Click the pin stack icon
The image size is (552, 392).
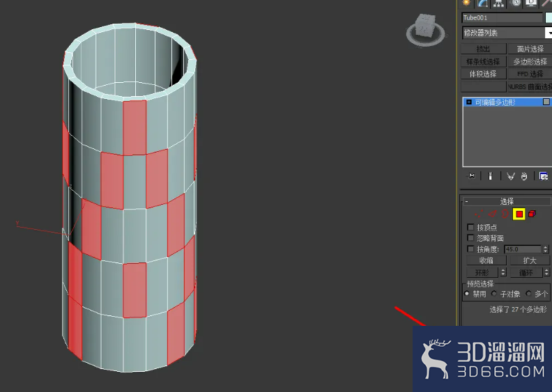click(471, 175)
